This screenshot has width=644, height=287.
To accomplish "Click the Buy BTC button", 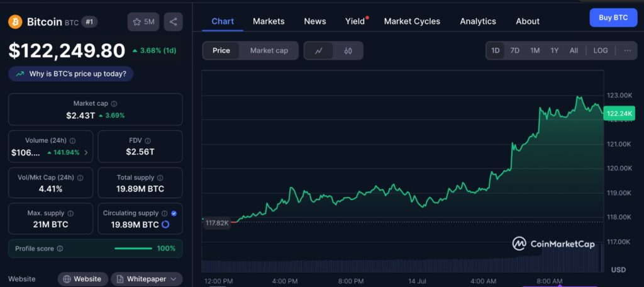I will 613,18.
